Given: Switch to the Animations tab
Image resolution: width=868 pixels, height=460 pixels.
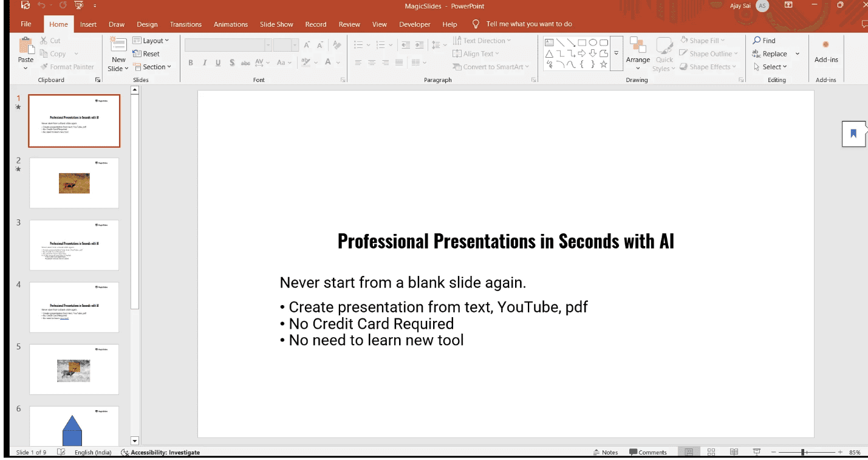Looking at the screenshot, I should click(231, 24).
